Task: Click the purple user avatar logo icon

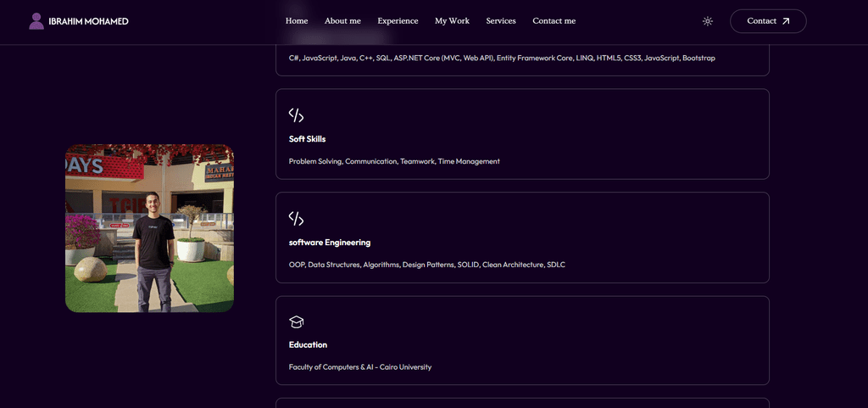Action: pos(36,21)
